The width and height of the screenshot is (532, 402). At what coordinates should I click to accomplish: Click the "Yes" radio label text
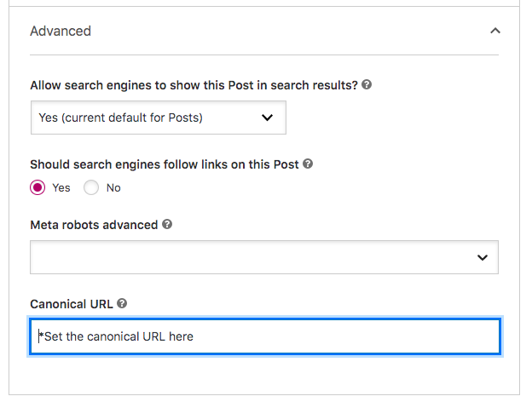coord(61,187)
